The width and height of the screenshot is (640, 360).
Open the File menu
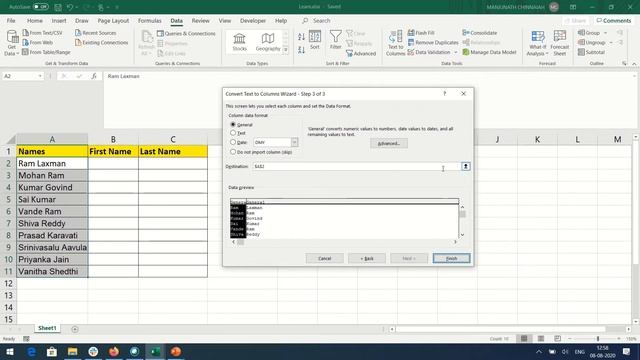point(11,20)
